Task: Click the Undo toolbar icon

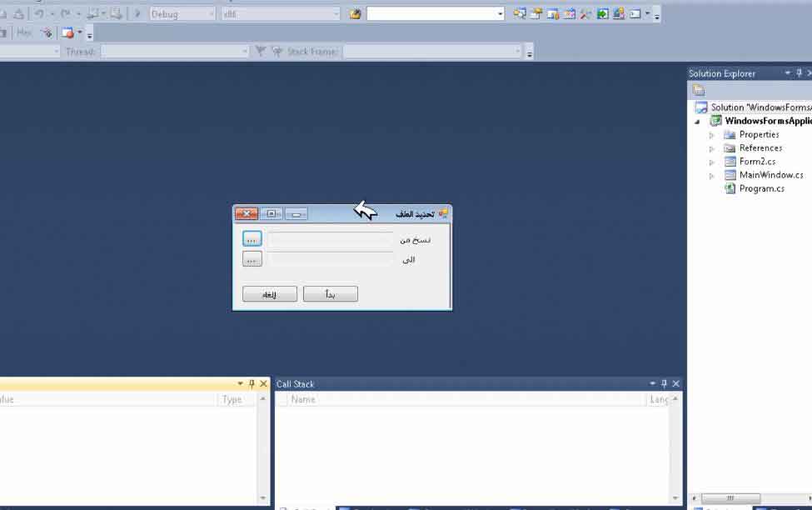Action: click(x=38, y=14)
